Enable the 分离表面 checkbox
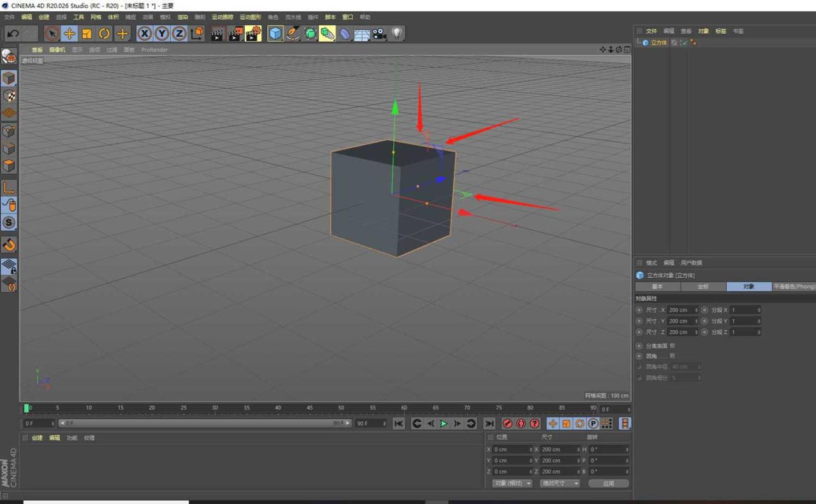Viewport: 816px width, 504px height. click(x=672, y=345)
